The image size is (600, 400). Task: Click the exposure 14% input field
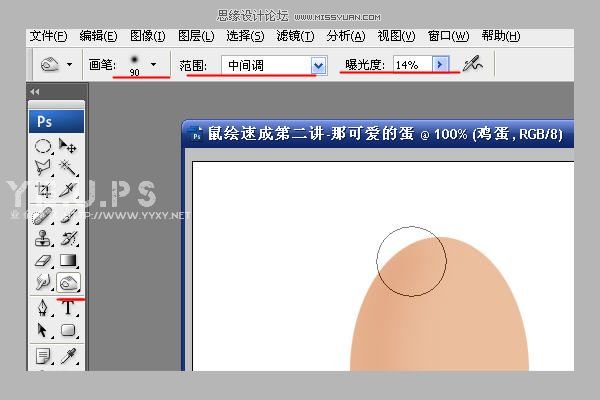tap(412, 65)
